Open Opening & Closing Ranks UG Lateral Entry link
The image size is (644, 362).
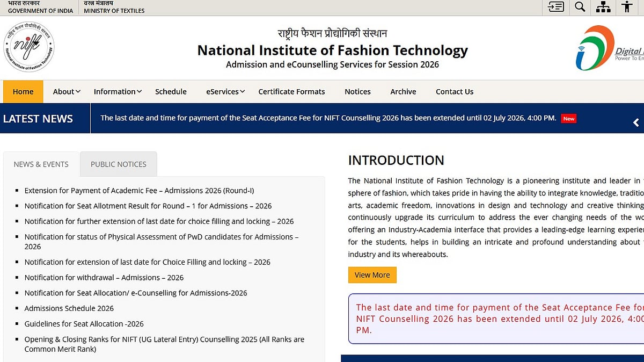coord(164,344)
